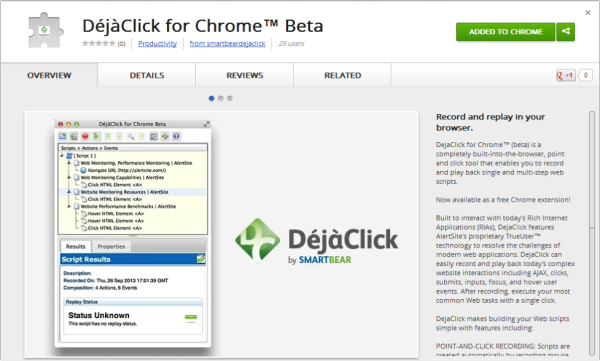
Task: Click the Status Unknown text
Action: coord(99,315)
